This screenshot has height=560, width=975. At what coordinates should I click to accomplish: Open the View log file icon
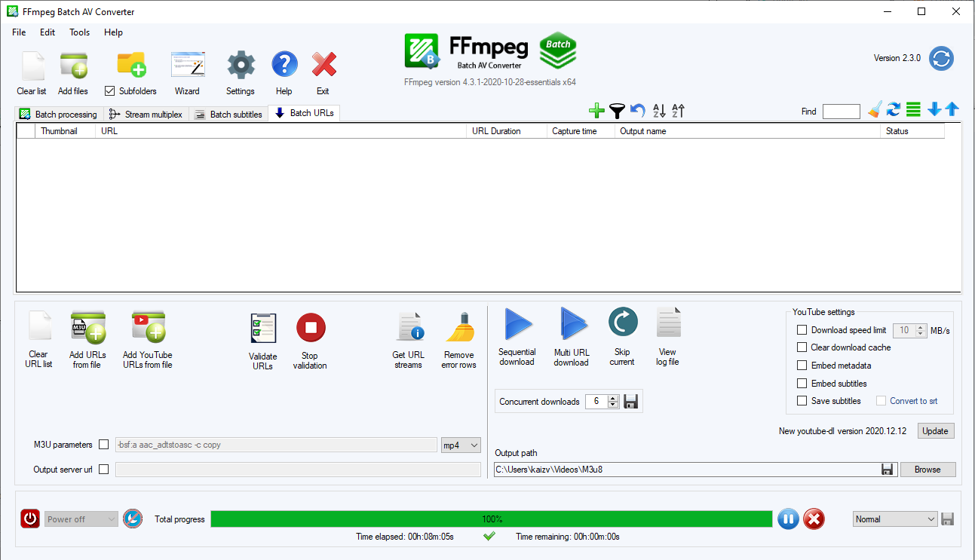pyautogui.click(x=668, y=323)
